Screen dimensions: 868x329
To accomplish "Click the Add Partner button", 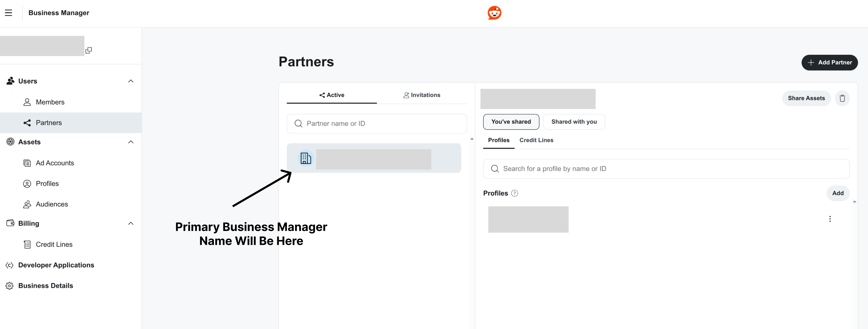I will (830, 62).
